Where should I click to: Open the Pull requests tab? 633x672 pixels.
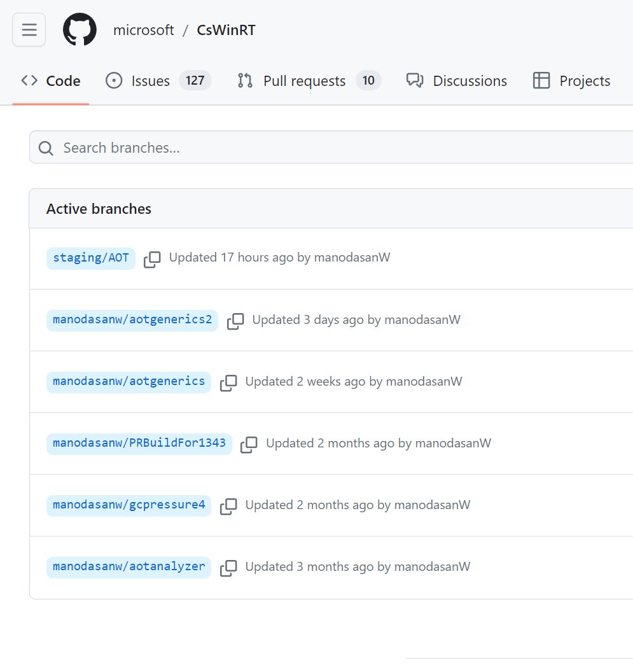click(x=309, y=81)
